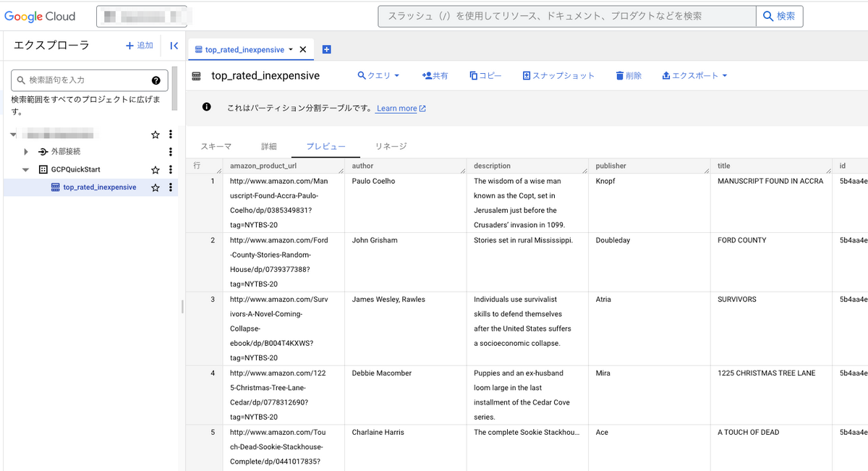Image resolution: width=868 pixels, height=471 pixels.
Task: Open the help icon in explorer search
Action: [x=156, y=80]
